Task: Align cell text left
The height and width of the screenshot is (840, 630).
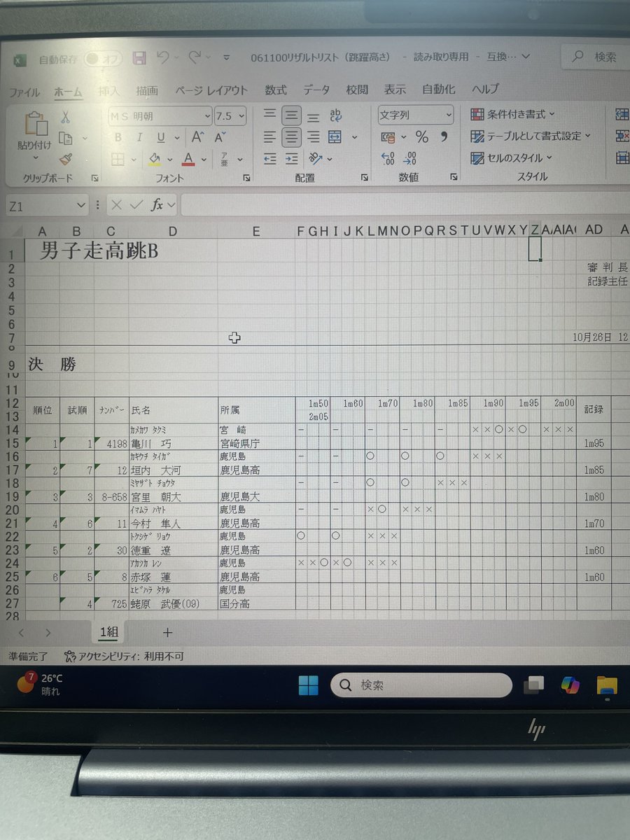Action: point(269,137)
